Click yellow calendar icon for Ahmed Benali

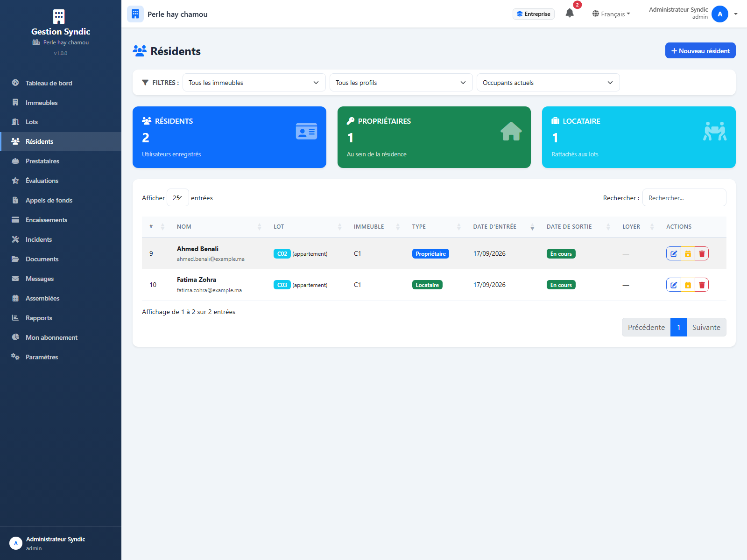[x=688, y=253]
